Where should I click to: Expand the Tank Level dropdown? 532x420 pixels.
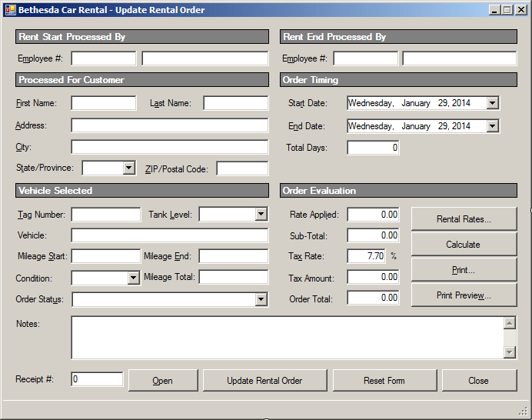[261, 214]
